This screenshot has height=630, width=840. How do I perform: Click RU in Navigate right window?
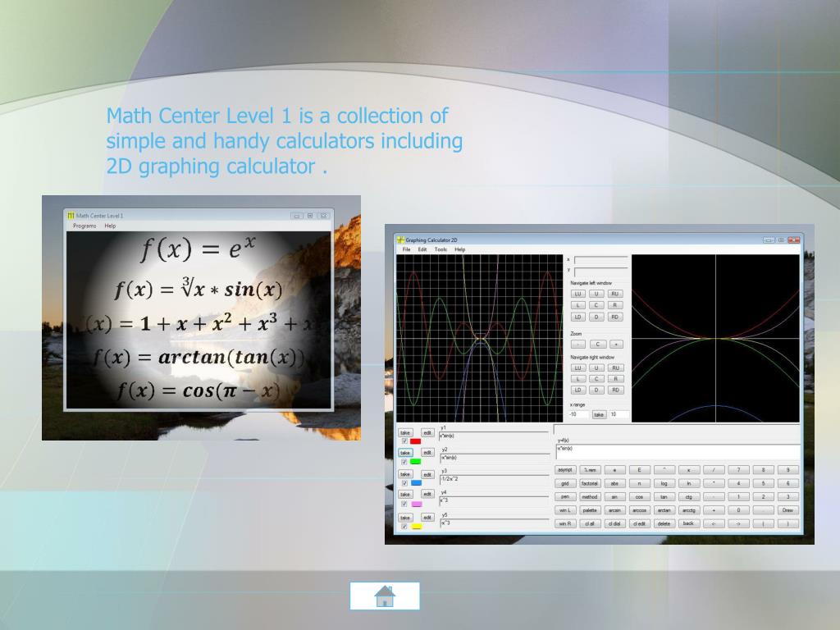[x=615, y=367]
